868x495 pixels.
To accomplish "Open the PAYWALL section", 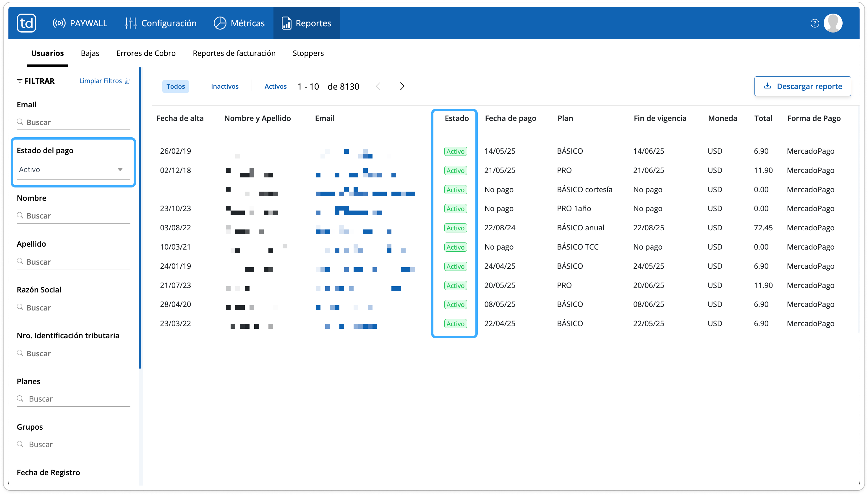I will 80,23.
